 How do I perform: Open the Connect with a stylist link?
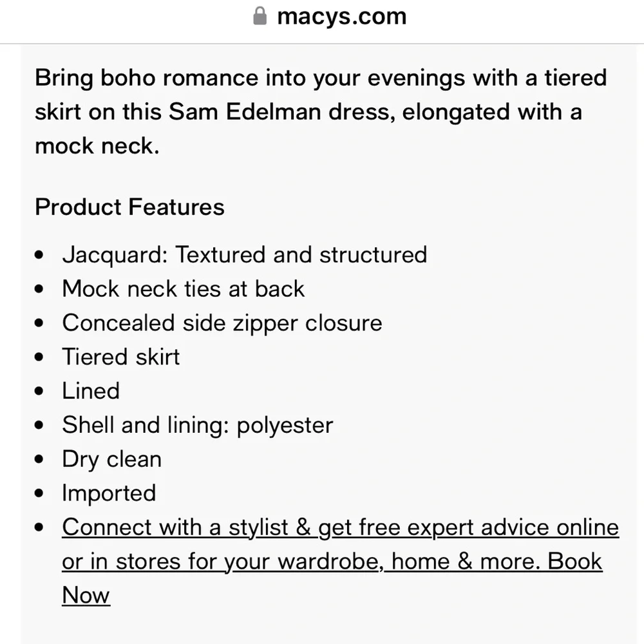coord(341,561)
